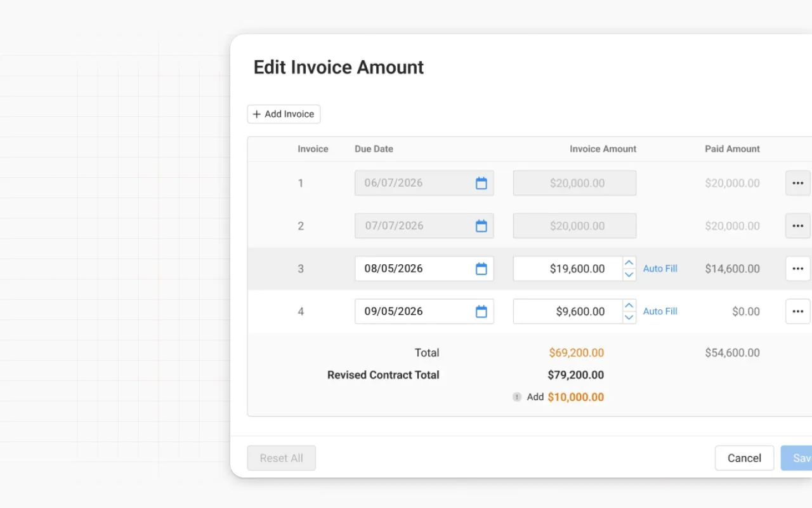The width and height of the screenshot is (812, 508).
Task: Click the disabled 06/07/2026 date field
Action: tap(424, 183)
